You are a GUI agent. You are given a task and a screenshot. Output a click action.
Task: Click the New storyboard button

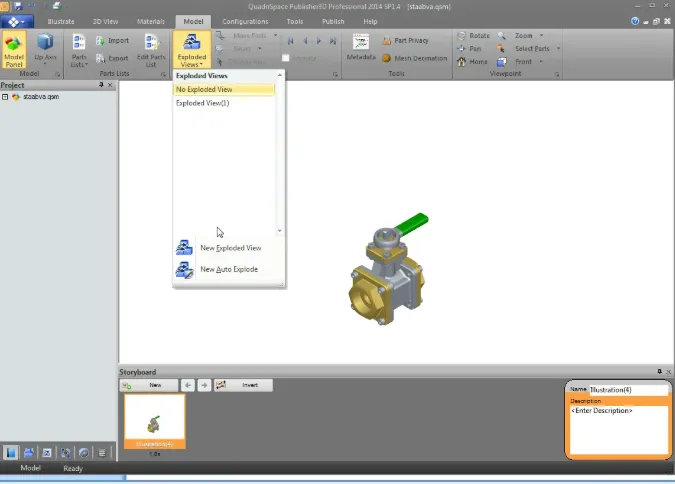click(x=149, y=385)
